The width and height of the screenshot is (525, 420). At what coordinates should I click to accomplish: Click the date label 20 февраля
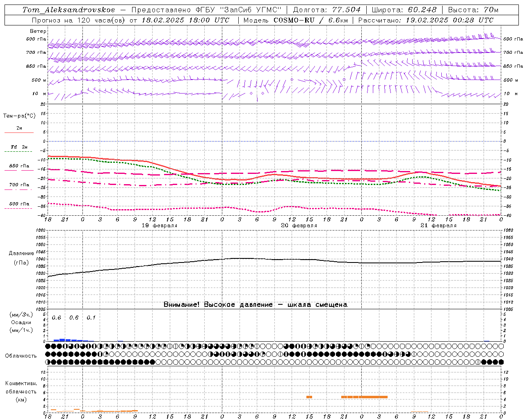299,226
